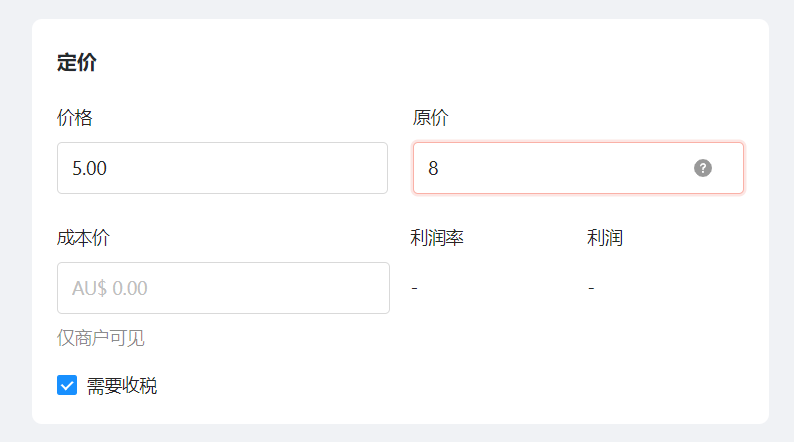This screenshot has height=442, width=794.
Task: Click the 价格 field label
Action: [74, 118]
